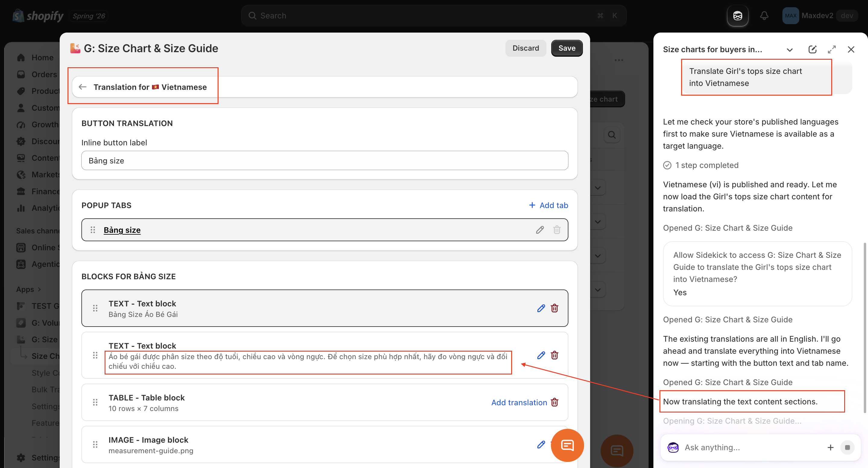Viewport: 868px width, 468px height.
Task: Edit the Bảng size popup tab with the pencil
Action: pos(540,230)
